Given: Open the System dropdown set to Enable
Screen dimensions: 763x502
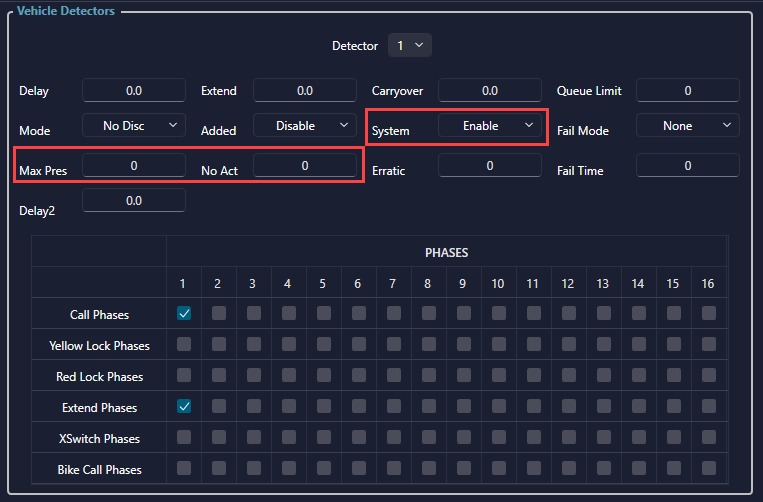Looking at the screenshot, I should click(490, 126).
